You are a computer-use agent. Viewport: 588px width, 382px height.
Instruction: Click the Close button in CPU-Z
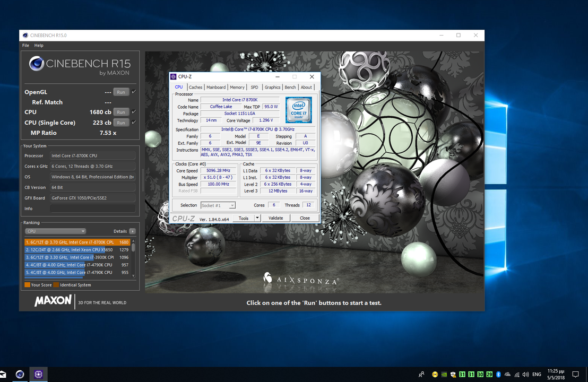pos(305,218)
